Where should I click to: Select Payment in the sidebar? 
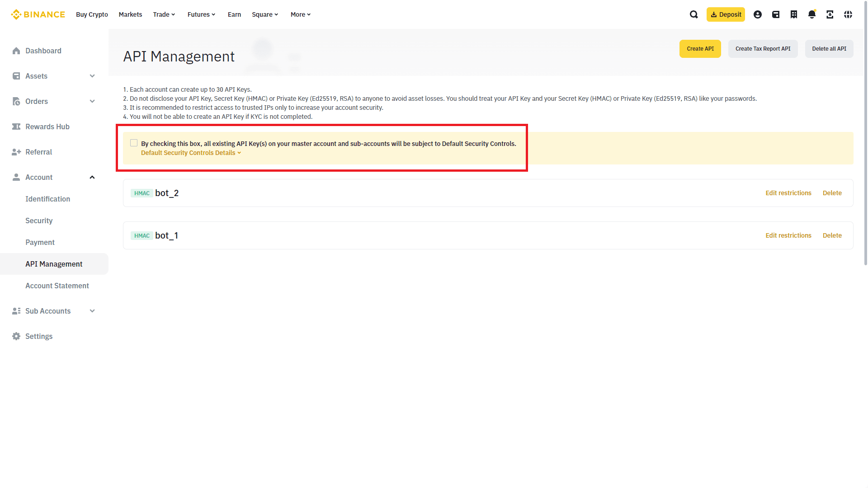point(40,242)
